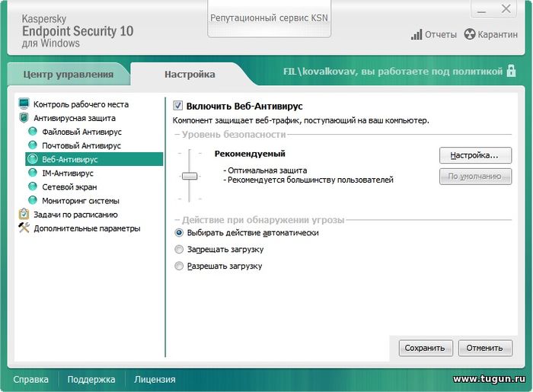Open Карантин quarantine link
Image resolution: width=533 pixels, height=392 pixels.
pyautogui.click(x=498, y=34)
